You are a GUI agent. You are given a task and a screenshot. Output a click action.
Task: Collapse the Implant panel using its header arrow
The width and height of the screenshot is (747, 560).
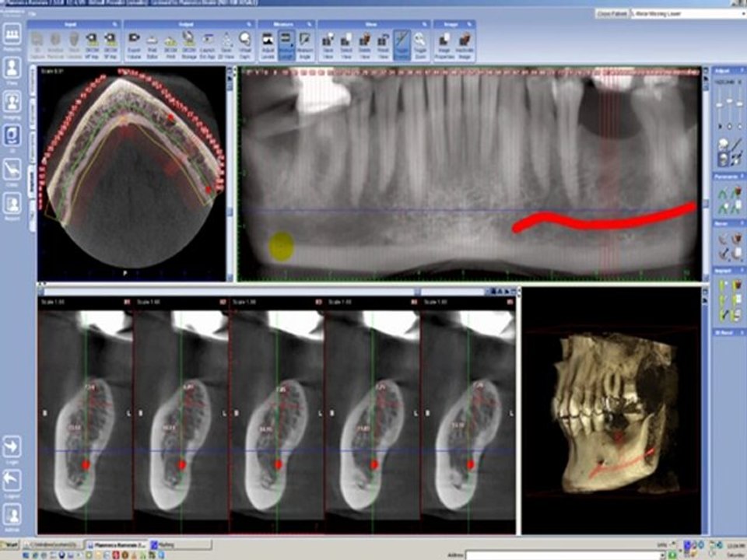(x=742, y=271)
